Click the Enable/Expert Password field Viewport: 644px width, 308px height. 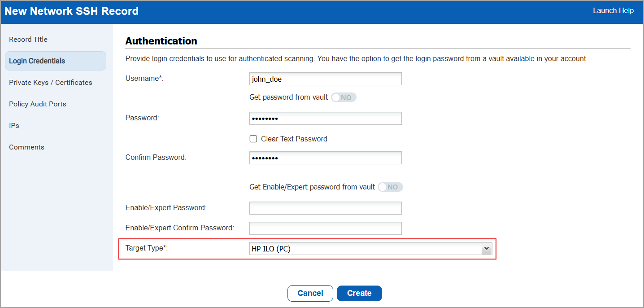(x=325, y=208)
